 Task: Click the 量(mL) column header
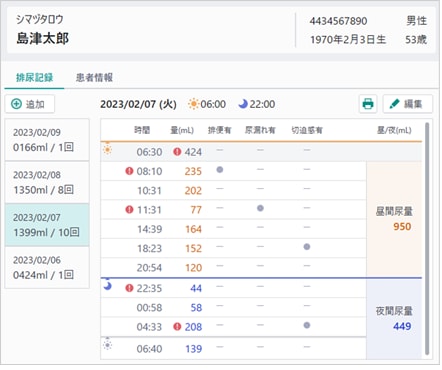[182, 130]
